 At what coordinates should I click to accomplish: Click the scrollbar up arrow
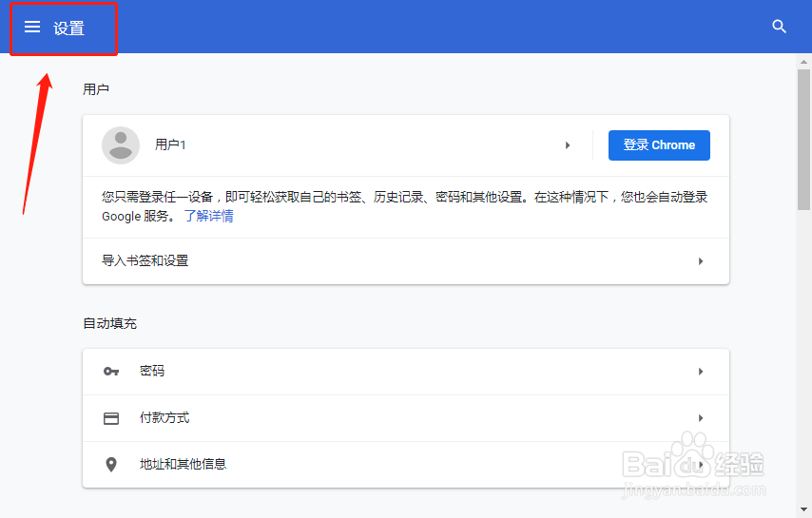pyautogui.click(x=803, y=62)
